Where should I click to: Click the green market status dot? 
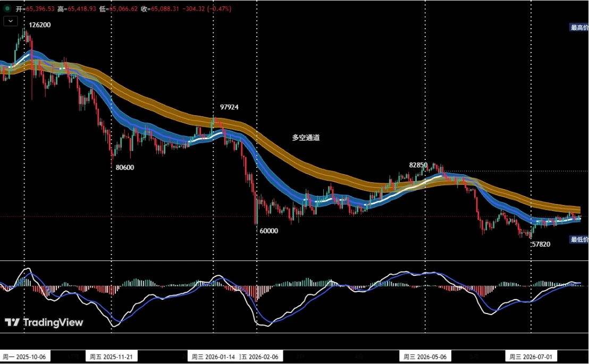pos(7,9)
